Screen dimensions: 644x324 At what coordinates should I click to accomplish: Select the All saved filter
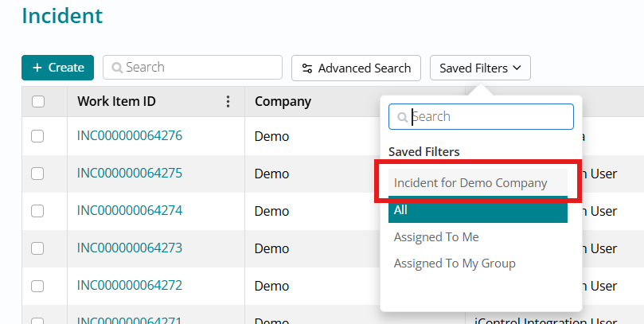coord(478,210)
